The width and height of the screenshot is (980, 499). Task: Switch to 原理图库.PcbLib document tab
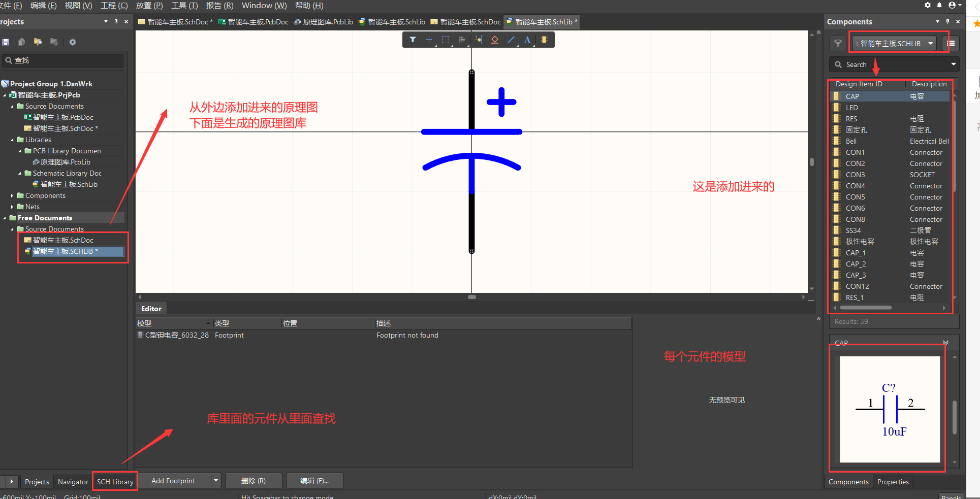[x=324, y=22]
